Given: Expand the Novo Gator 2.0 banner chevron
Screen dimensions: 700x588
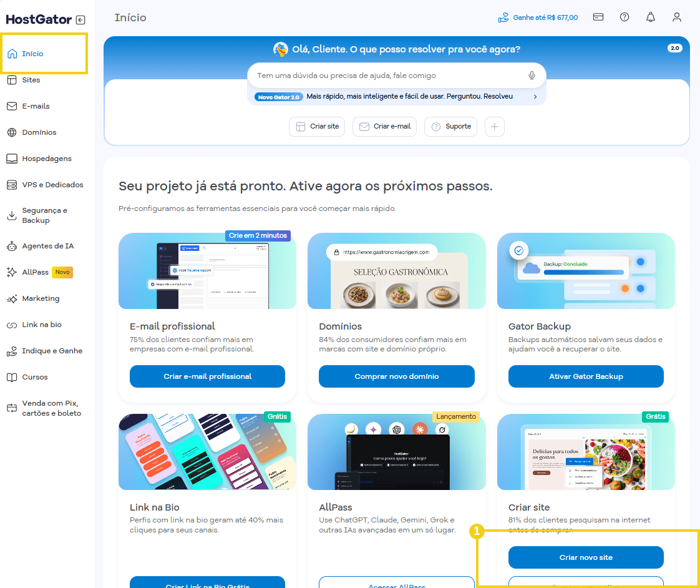Looking at the screenshot, I should click(x=535, y=97).
